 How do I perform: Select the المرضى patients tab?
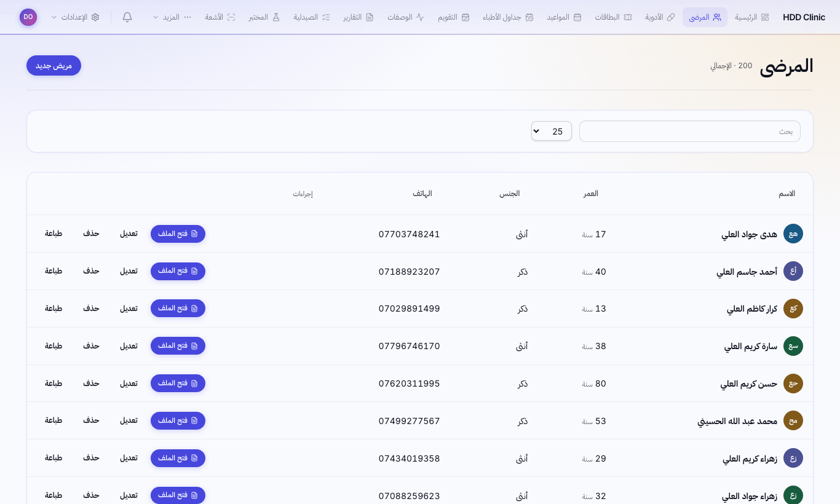click(x=705, y=17)
